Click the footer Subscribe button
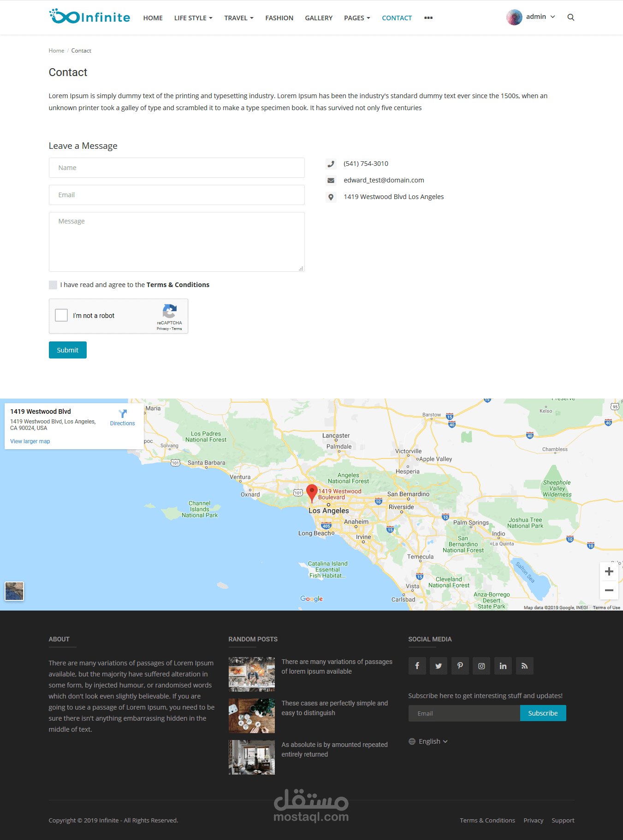 click(x=543, y=713)
